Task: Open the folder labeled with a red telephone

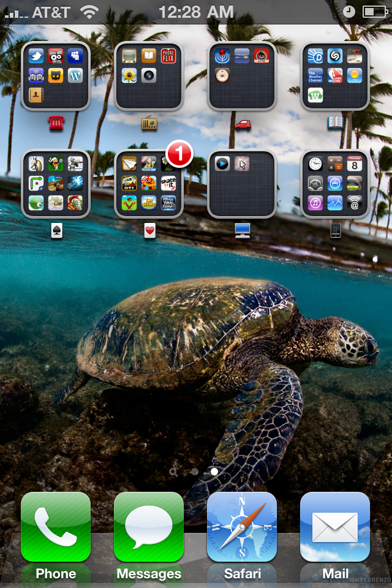Action: (x=56, y=76)
